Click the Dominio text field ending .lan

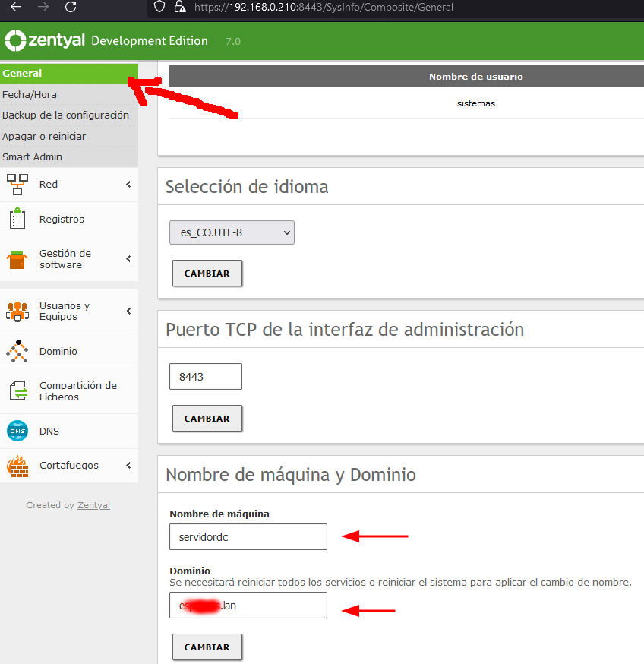click(248, 606)
